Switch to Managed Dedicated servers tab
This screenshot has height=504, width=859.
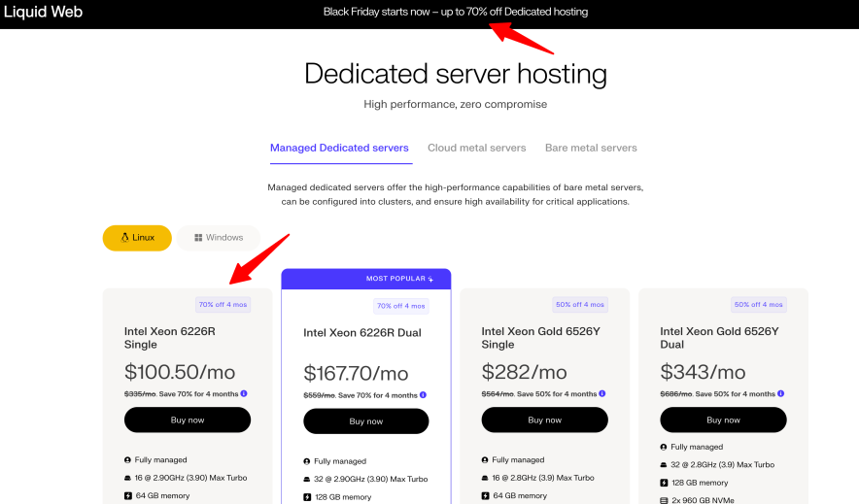click(x=339, y=148)
